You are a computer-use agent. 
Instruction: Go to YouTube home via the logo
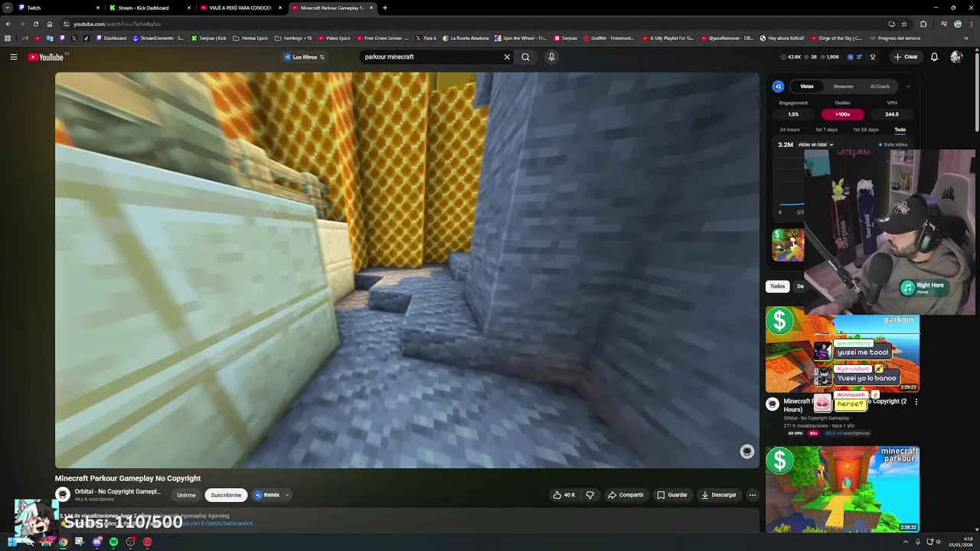pyautogui.click(x=46, y=57)
